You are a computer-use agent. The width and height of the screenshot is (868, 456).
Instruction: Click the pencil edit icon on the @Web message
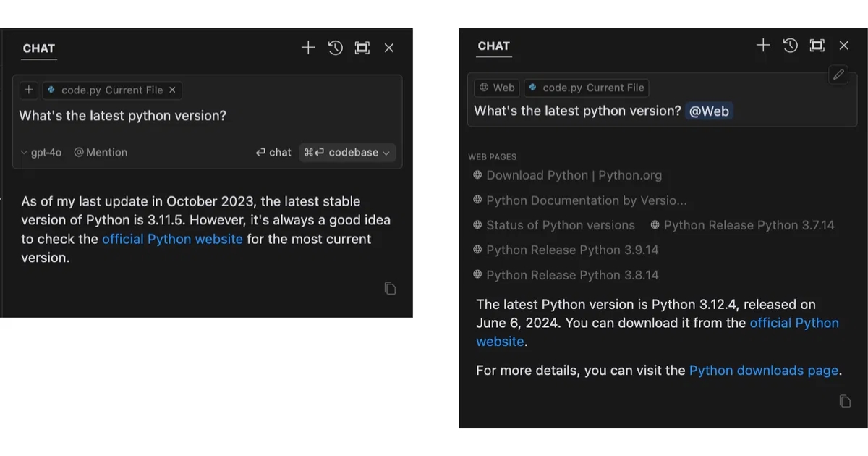click(x=838, y=75)
